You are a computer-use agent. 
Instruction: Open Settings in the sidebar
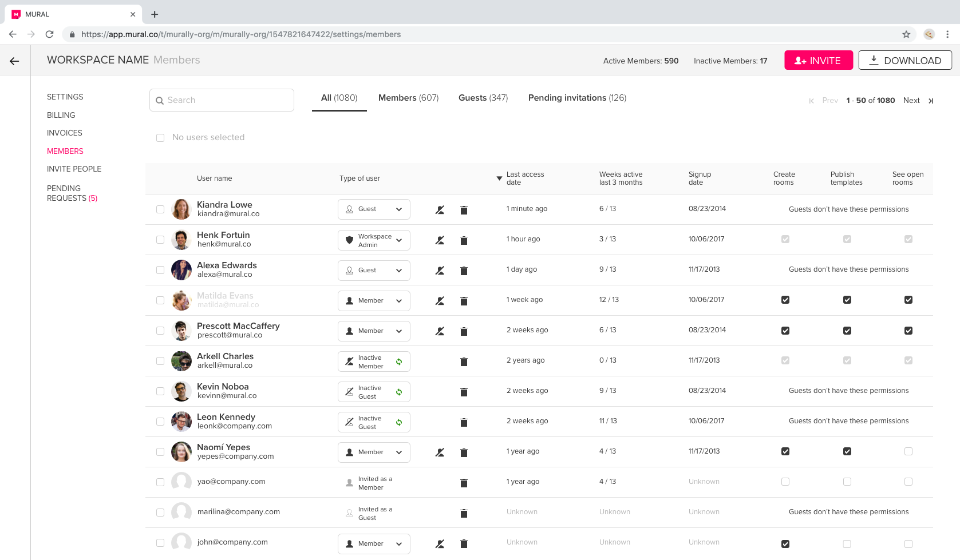point(65,97)
